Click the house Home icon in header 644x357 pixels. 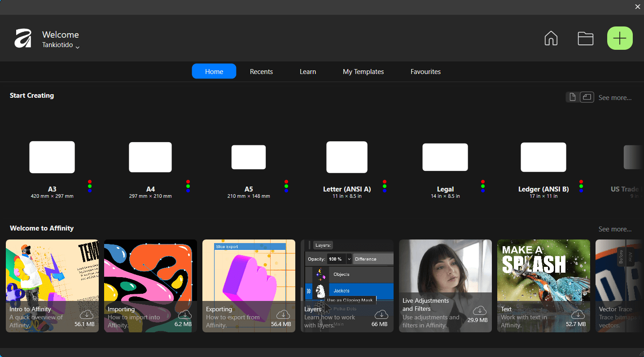coord(551,39)
